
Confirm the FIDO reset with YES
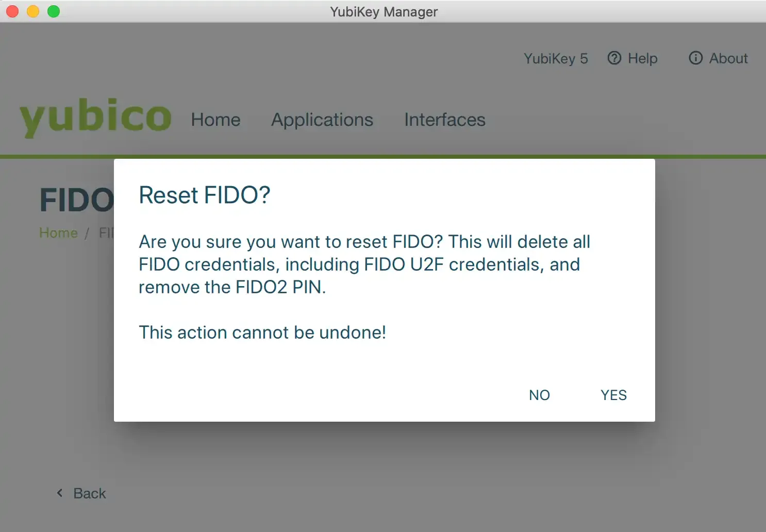[613, 395]
